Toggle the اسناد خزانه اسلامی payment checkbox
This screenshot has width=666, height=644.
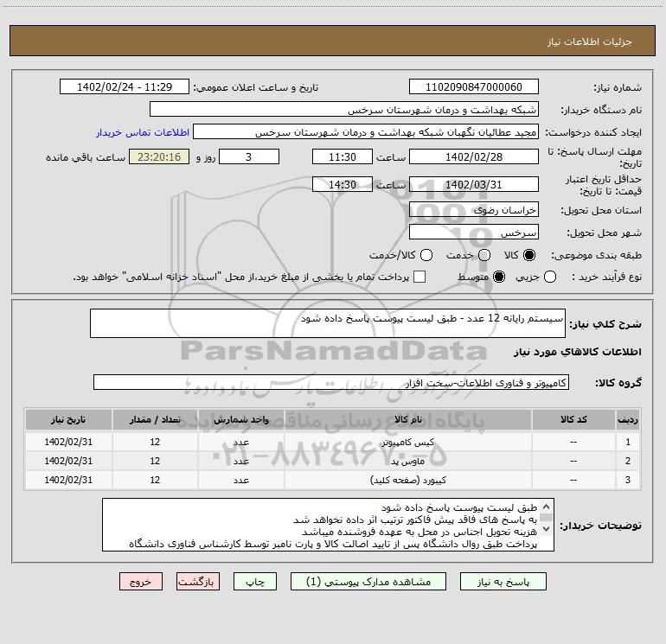419,277
